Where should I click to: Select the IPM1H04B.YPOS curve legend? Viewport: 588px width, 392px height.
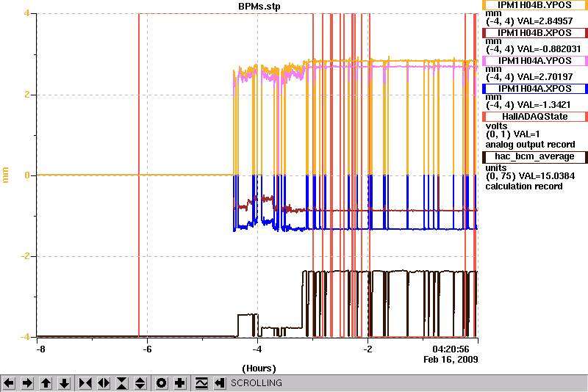(x=535, y=5)
